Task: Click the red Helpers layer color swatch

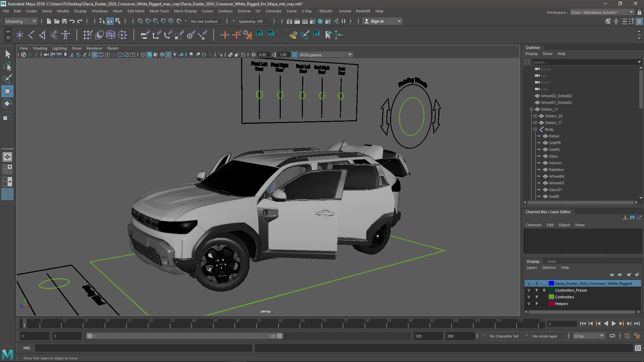Action: 551,304
